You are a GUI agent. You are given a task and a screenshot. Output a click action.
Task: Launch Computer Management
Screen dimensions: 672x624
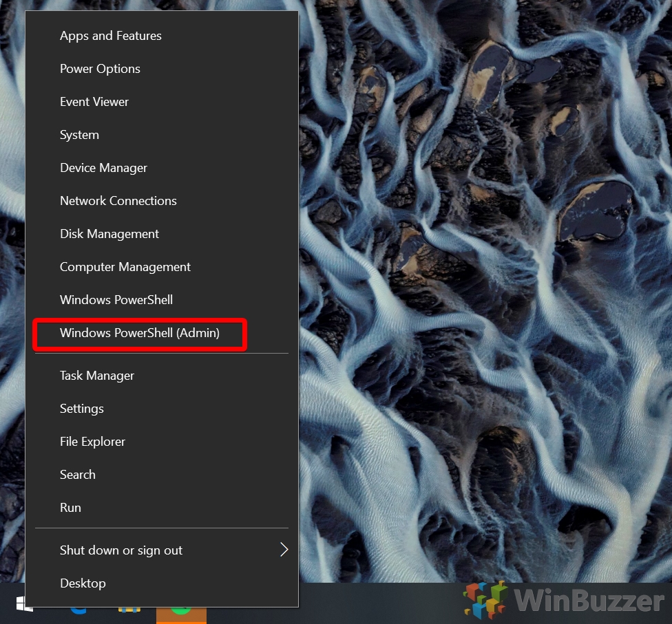tap(162, 266)
